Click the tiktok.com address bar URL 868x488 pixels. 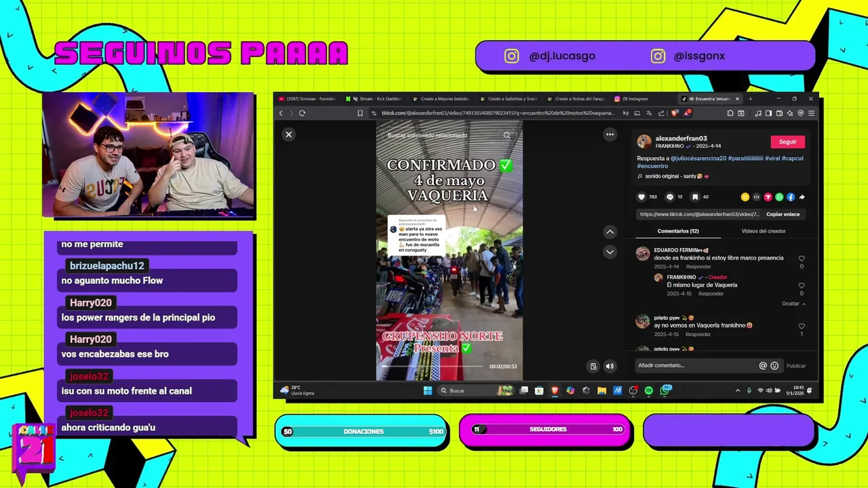tap(498, 113)
